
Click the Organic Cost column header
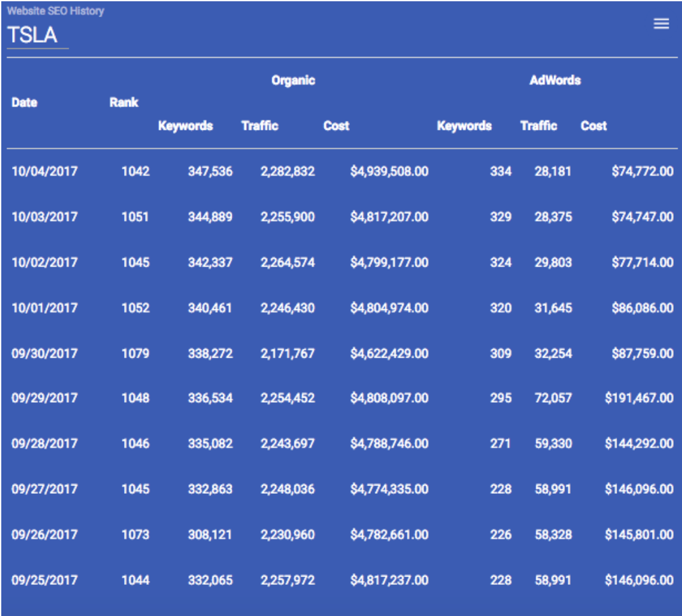coord(336,126)
